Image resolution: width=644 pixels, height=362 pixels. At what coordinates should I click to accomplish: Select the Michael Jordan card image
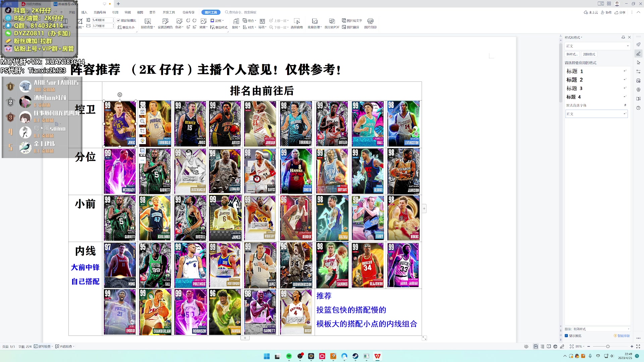(x=260, y=124)
